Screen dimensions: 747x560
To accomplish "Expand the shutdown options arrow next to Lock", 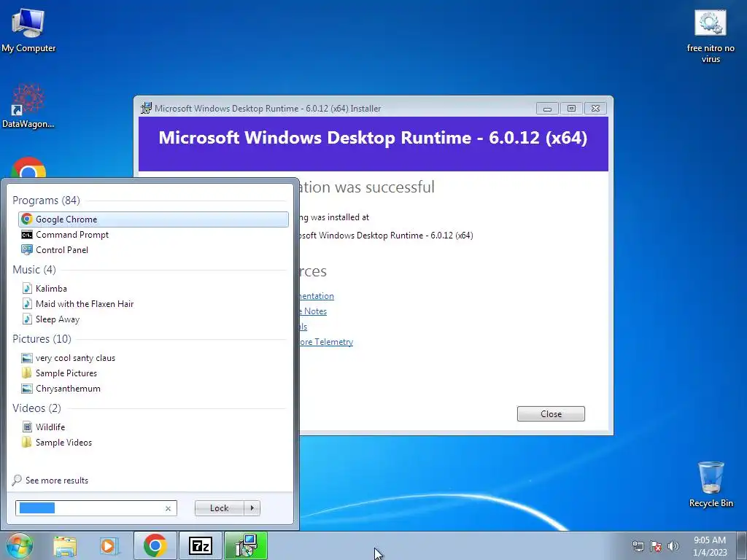I will pyautogui.click(x=252, y=508).
